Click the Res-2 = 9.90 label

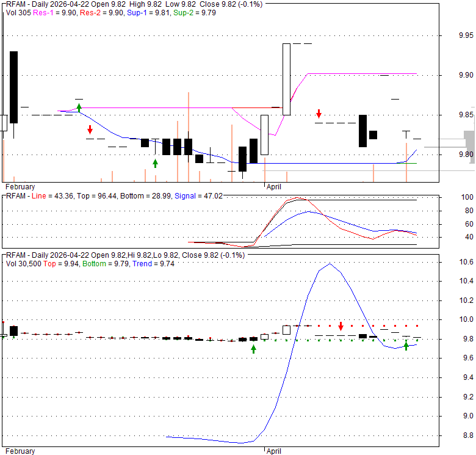coord(102,13)
